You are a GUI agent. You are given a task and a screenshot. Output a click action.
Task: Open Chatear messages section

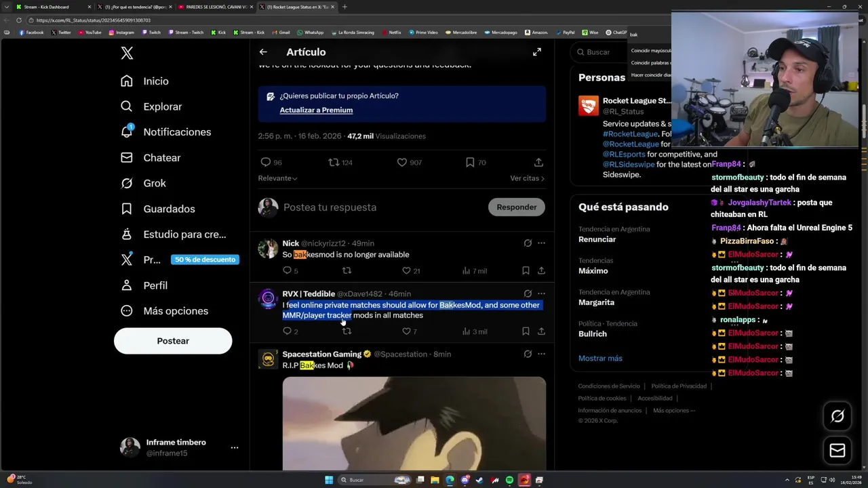151,158
